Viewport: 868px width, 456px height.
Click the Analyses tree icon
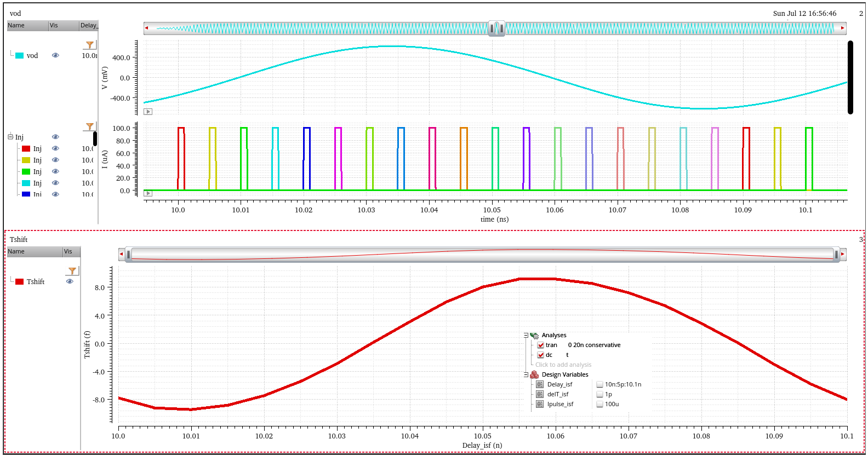[x=534, y=335]
